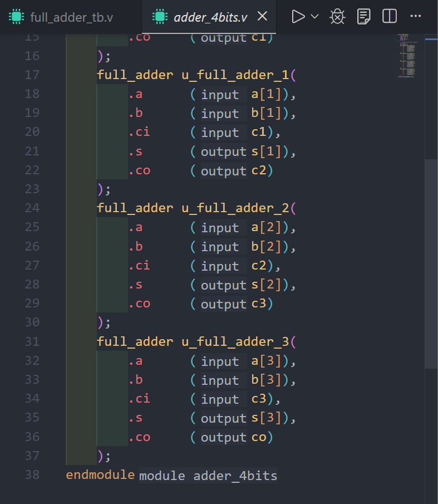Open the More Actions ellipsis menu
Image resolution: width=438 pixels, height=504 pixels.
click(415, 17)
